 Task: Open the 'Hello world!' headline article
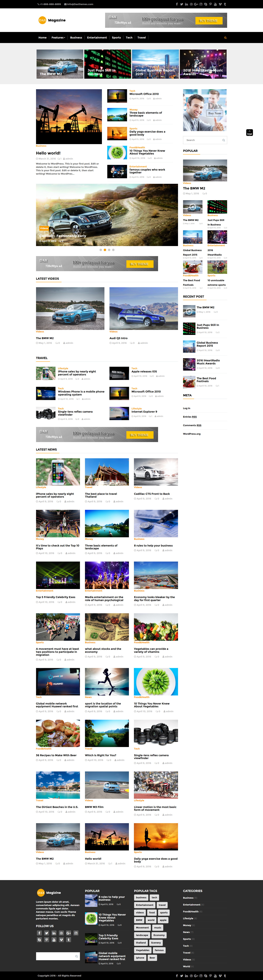click(x=48, y=153)
